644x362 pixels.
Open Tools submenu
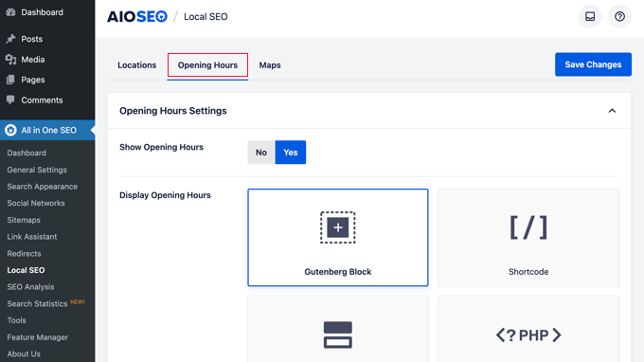click(16, 320)
